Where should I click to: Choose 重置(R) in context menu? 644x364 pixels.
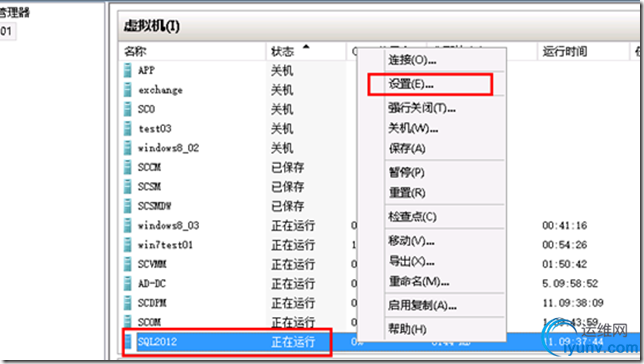(x=407, y=192)
